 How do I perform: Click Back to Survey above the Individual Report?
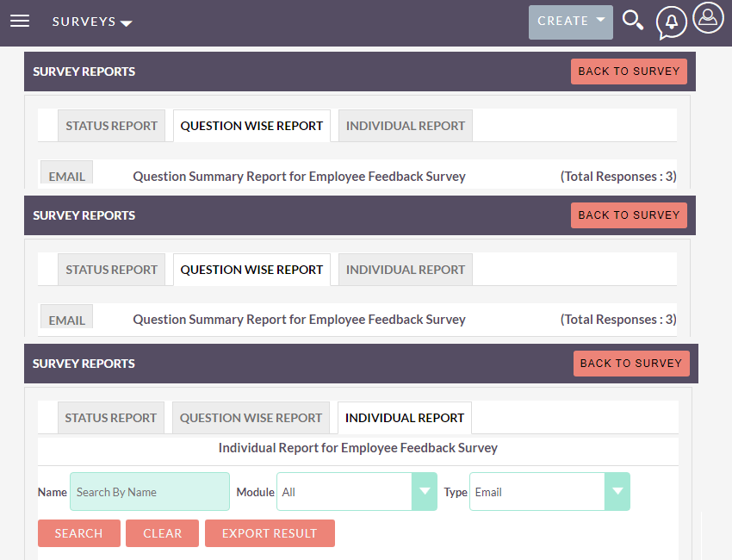(631, 364)
